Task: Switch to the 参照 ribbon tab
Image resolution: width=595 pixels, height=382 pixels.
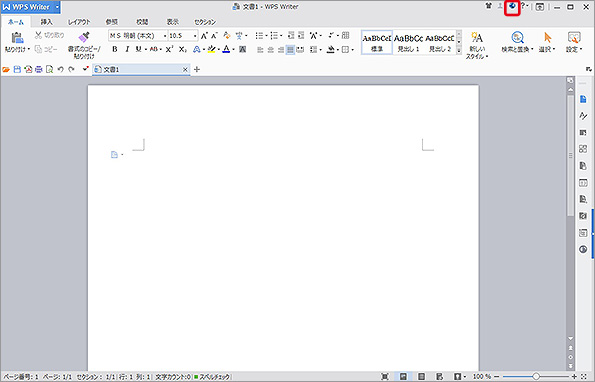Action: (112, 22)
